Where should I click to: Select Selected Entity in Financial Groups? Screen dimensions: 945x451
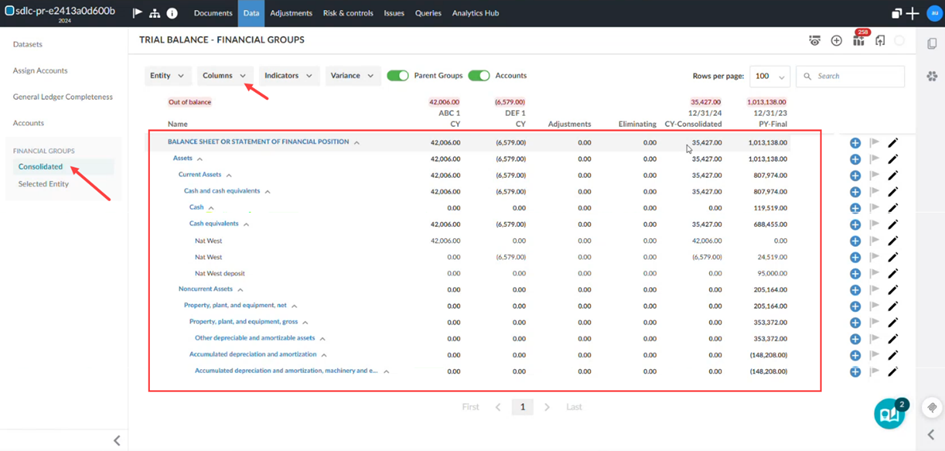pos(43,184)
